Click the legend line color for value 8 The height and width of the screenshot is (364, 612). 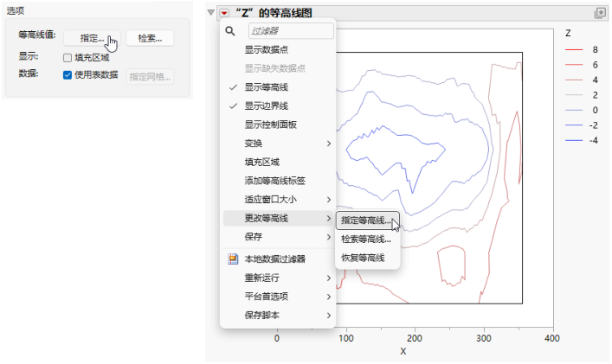[574, 50]
